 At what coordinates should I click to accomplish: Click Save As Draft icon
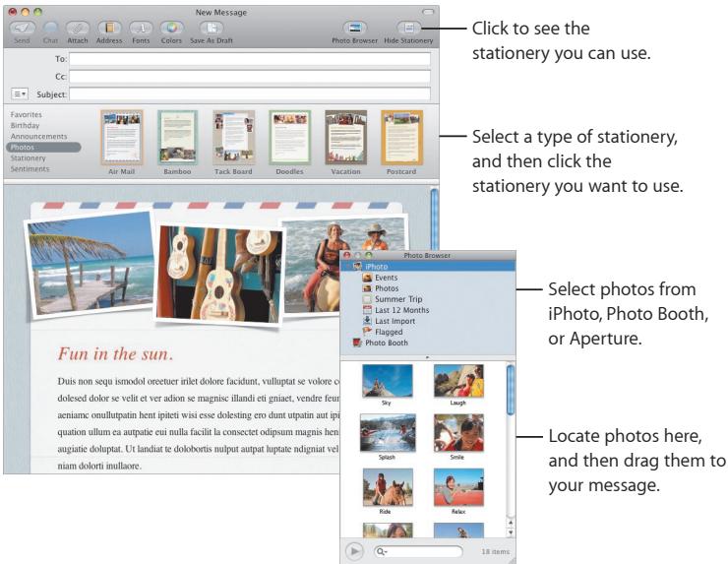point(212,29)
